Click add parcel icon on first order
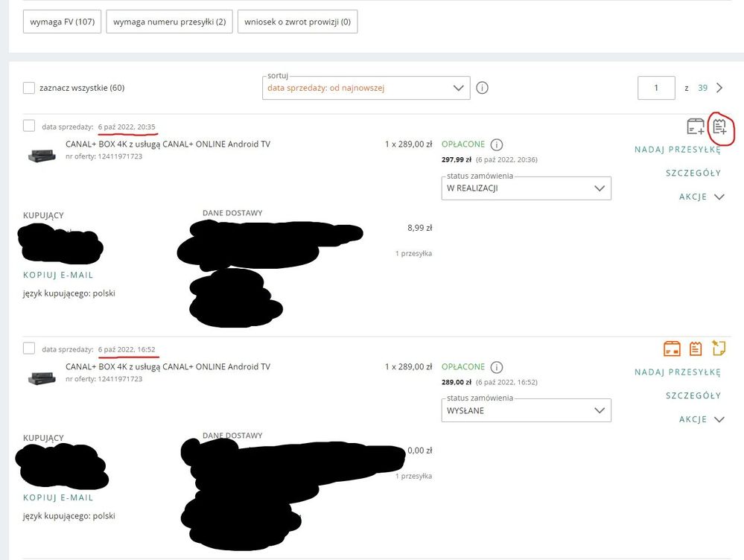 pyautogui.click(x=695, y=127)
